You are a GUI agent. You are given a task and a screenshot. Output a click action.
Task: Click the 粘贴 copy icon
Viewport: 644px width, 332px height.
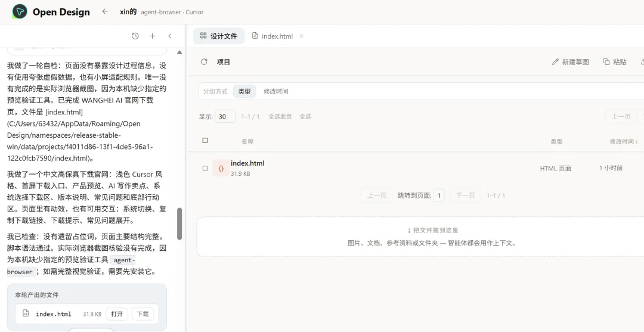(606, 62)
